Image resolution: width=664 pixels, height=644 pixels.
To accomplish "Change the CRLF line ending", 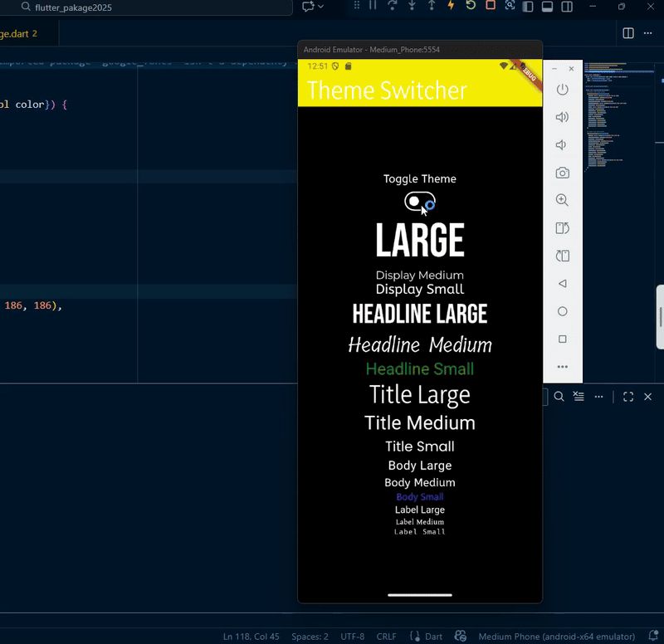I will tap(386, 637).
